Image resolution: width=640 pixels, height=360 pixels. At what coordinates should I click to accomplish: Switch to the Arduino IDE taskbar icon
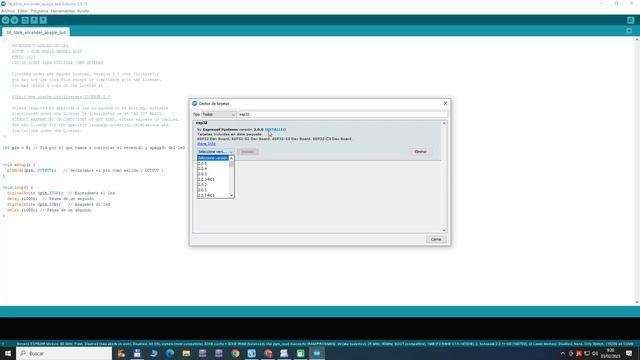click(x=317, y=353)
